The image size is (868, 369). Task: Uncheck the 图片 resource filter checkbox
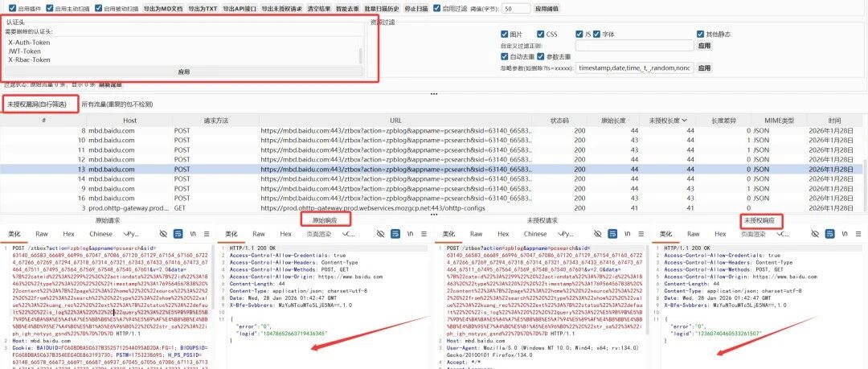[504, 34]
